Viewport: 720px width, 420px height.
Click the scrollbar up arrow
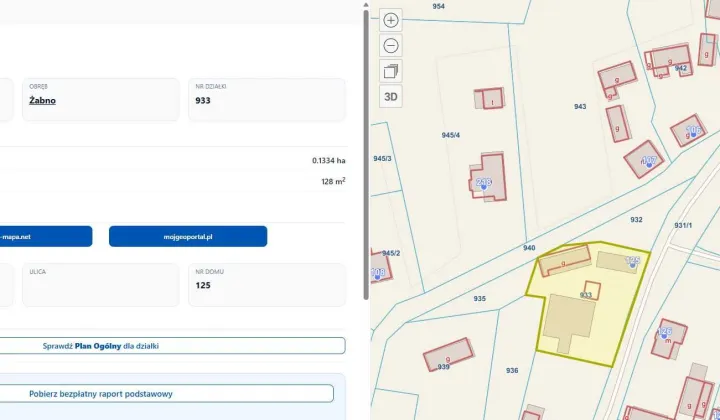tap(366, 5)
